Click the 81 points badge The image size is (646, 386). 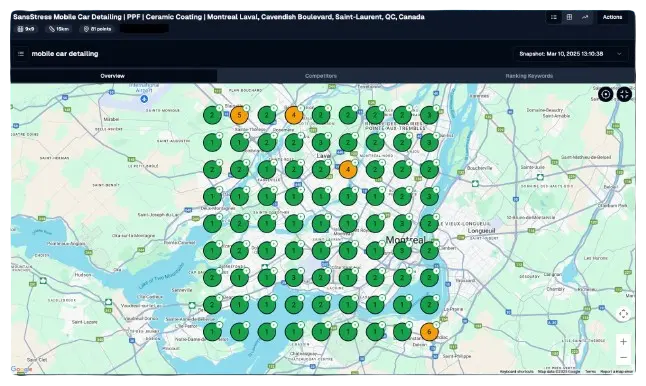[x=98, y=29]
